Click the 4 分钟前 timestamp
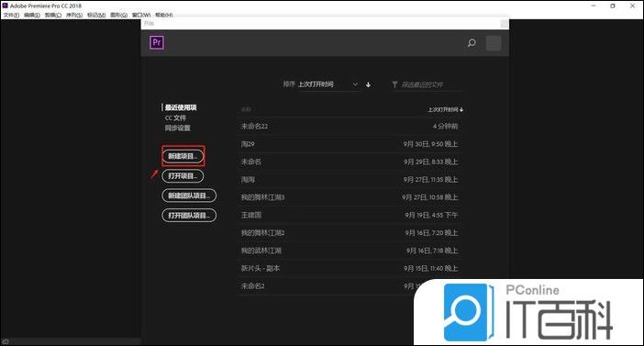The height and width of the screenshot is (346, 644). click(x=445, y=126)
